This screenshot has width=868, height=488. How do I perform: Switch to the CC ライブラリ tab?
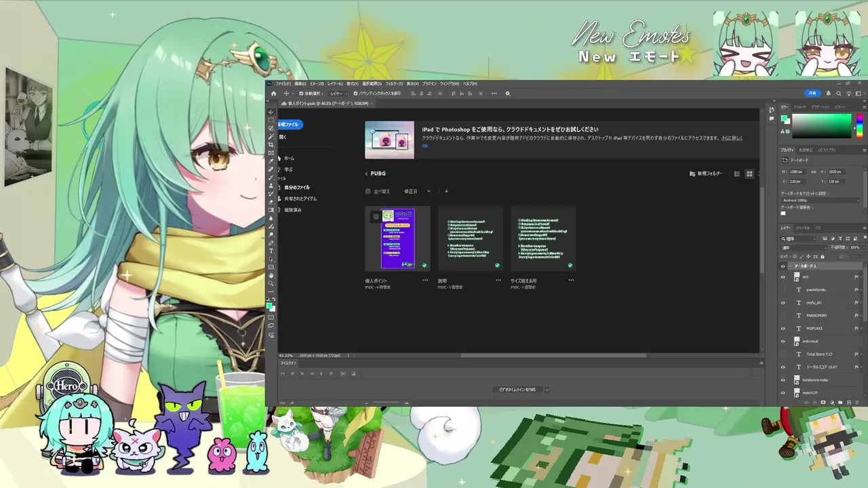coord(827,150)
